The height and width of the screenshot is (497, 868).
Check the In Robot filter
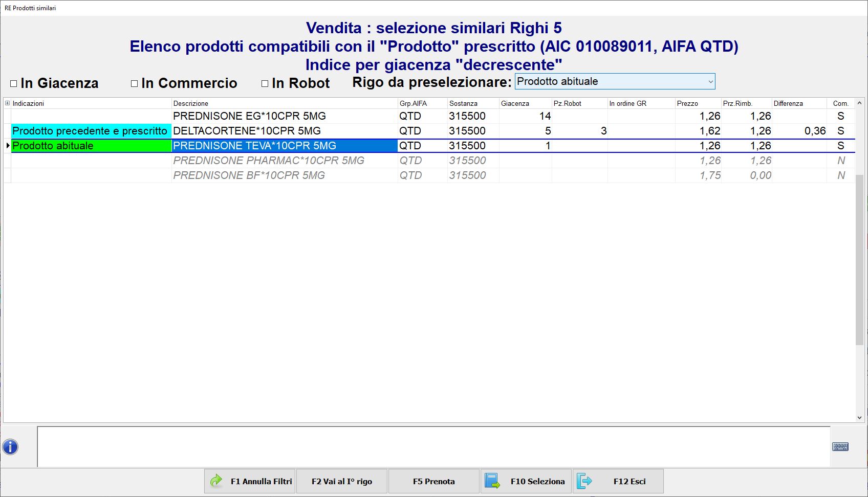pos(265,83)
